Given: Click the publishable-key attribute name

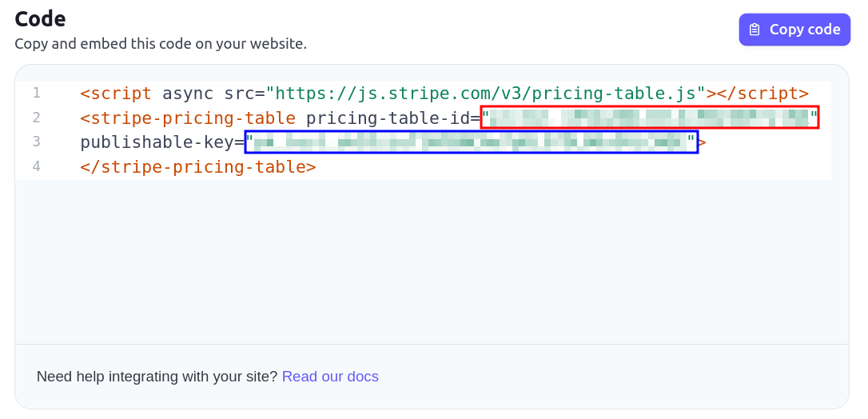Looking at the screenshot, I should tap(157, 142).
